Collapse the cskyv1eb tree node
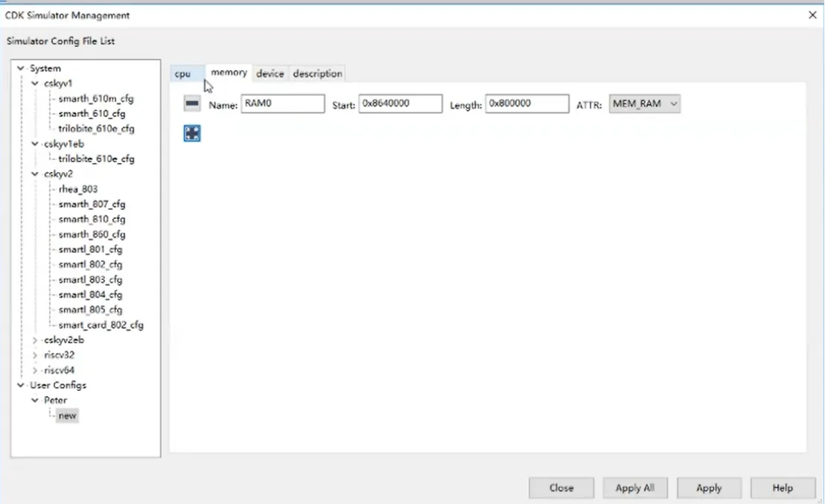Screen dimensions: 825x504 click(x=35, y=144)
